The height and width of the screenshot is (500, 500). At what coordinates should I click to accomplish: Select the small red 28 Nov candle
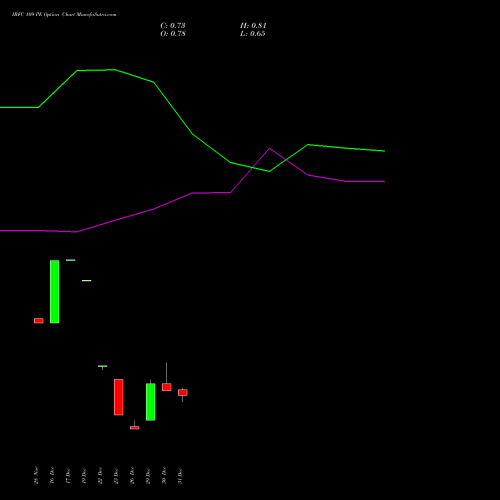(39, 321)
